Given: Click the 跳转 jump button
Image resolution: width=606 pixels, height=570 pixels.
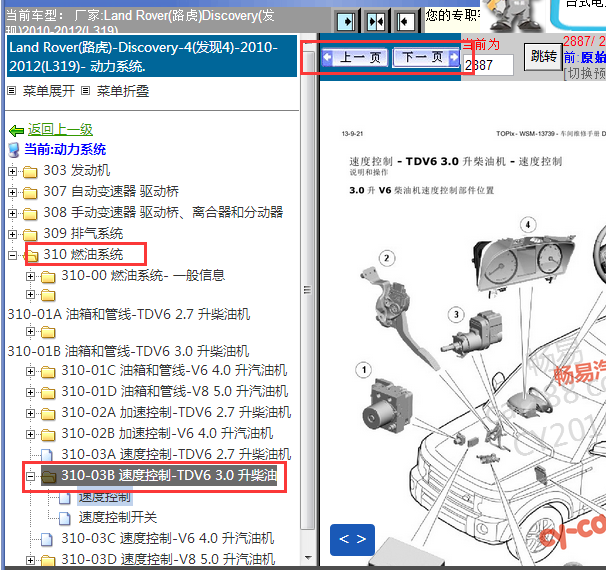Looking at the screenshot, I should click(543, 57).
